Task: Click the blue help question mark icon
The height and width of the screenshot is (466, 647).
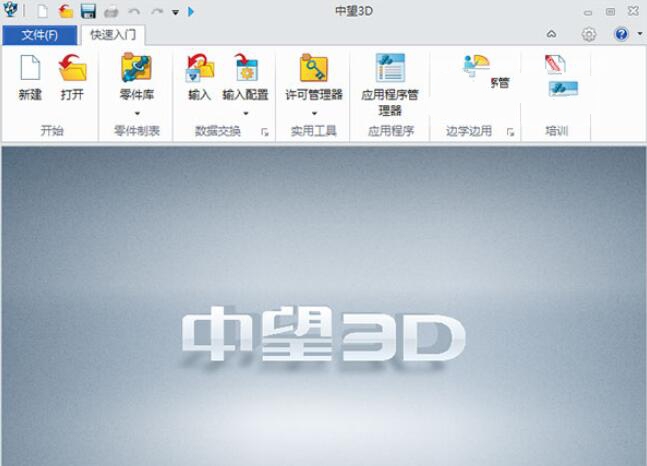Action: pos(621,34)
